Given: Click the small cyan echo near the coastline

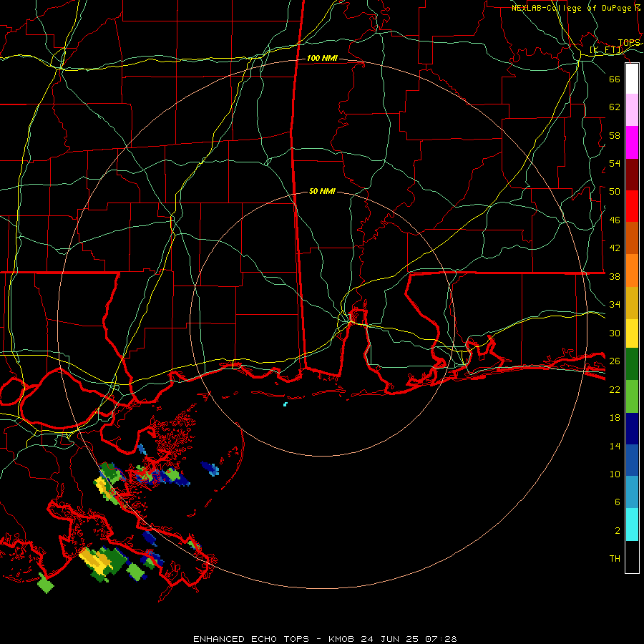Looking at the screenshot, I should pos(286,404).
